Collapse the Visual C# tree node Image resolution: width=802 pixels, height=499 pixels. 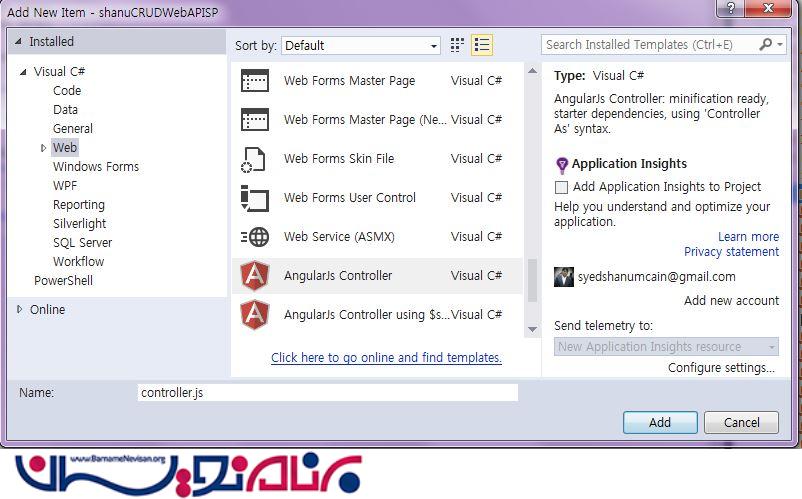click(x=24, y=72)
